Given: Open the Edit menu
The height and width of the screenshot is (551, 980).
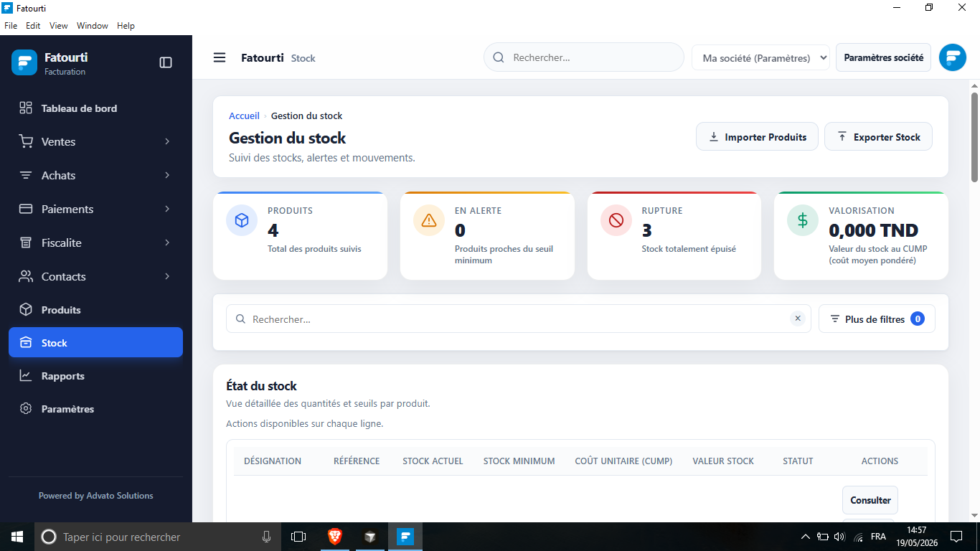Looking at the screenshot, I should pyautogui.click(x=33, y=26).
